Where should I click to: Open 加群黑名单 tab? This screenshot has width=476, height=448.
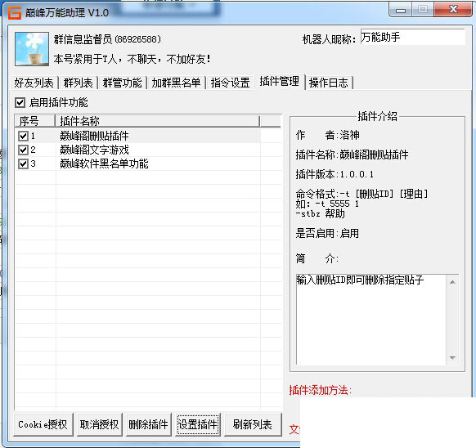pyautogui.click(x=176, y=83)
